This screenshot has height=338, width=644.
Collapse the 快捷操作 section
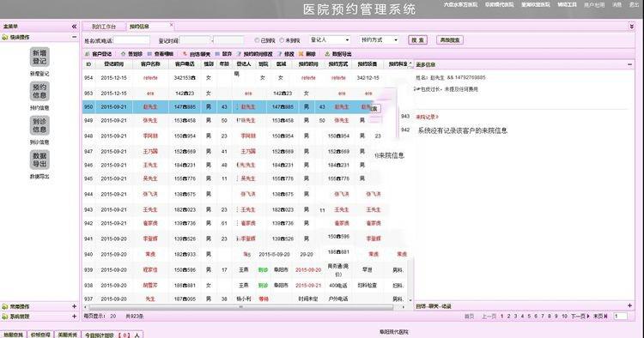click(75, 37)
